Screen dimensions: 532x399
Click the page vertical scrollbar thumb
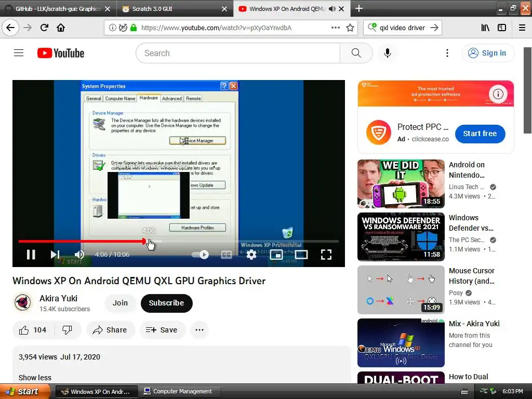(528, 90)
